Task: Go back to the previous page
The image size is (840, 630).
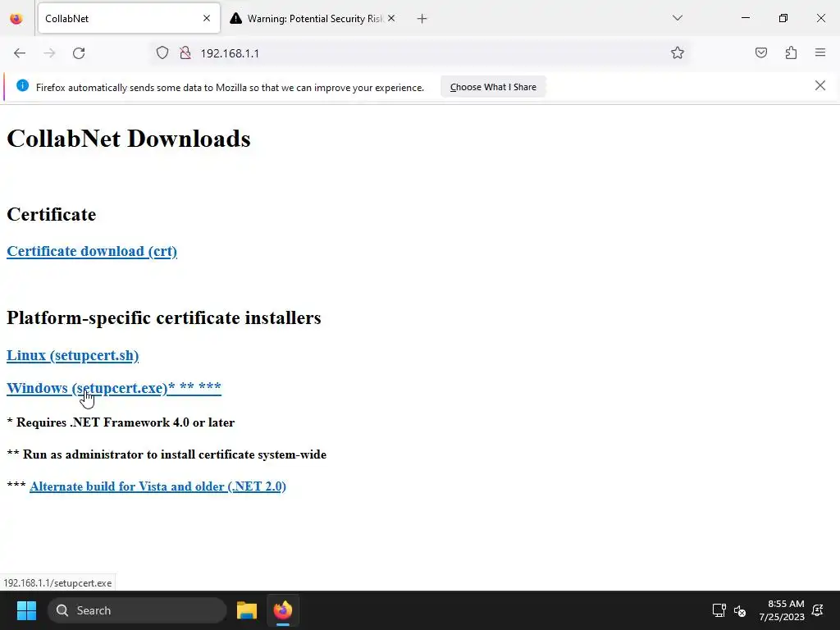Action: [x=20, y=53]
